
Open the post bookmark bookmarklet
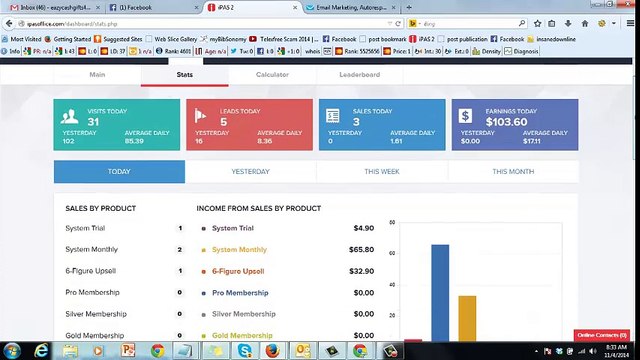point(383,39)
